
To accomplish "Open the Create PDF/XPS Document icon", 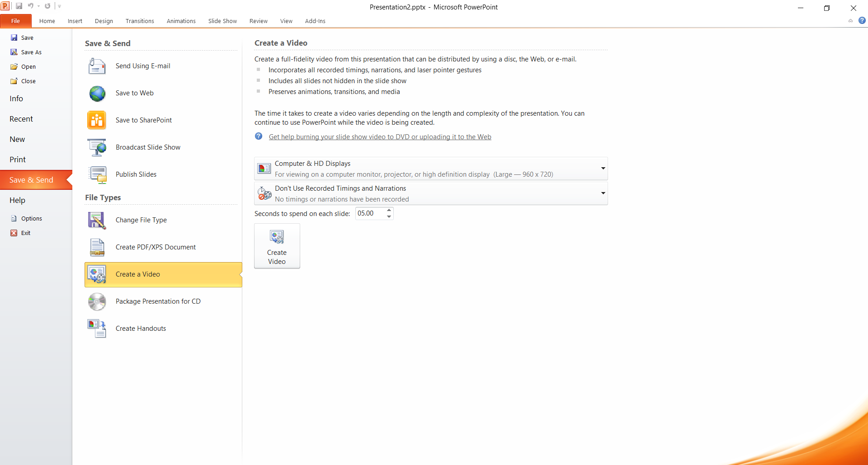I will click(97, 247).
